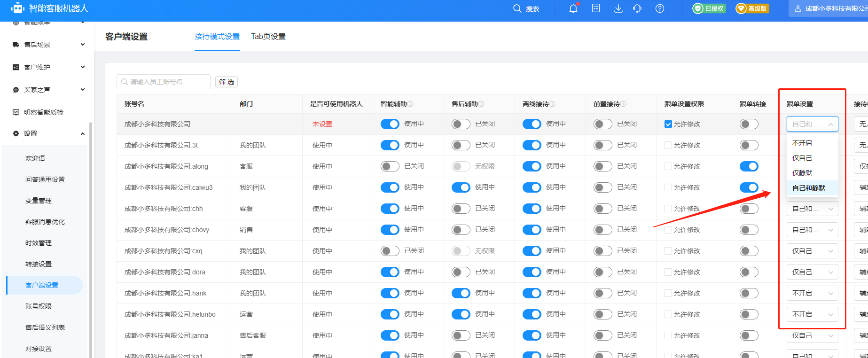Click the company account name in header
Image resolution: width=868 pixels, height=358 pixels.
tap(837, 8)
